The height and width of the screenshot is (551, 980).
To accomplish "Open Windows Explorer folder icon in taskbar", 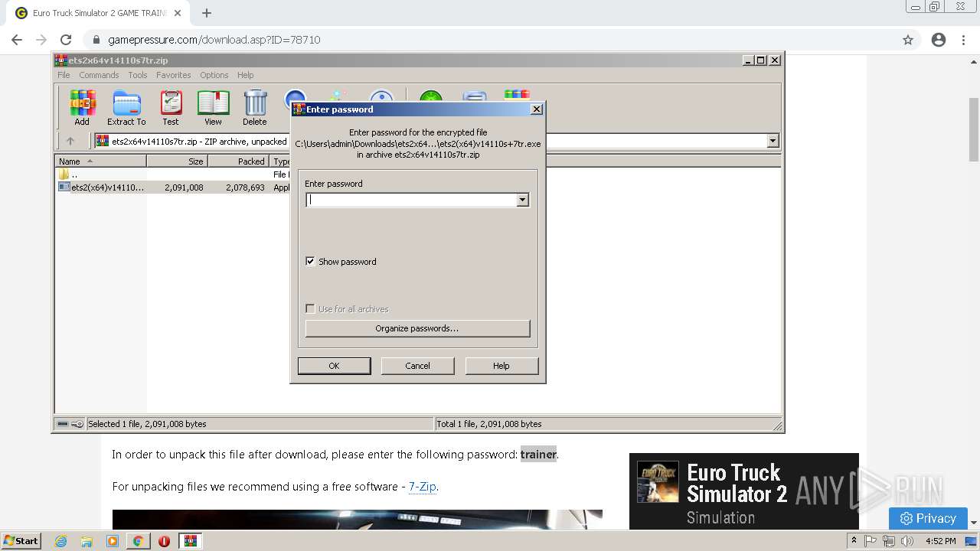I will 87,541.
